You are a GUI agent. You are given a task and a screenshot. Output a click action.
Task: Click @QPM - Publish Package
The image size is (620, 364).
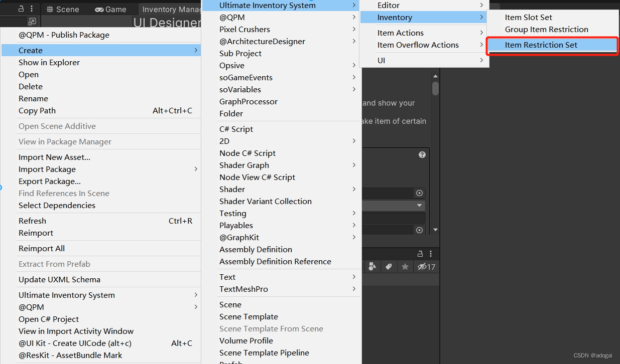point(101,35)
